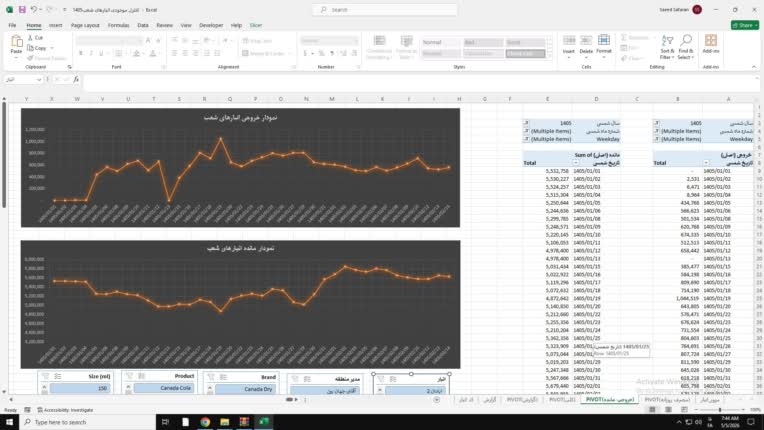Screen dimensions: 764x430
Task: Click multi-select icon on Size (ml) slicer
Action: click(57, 376)
